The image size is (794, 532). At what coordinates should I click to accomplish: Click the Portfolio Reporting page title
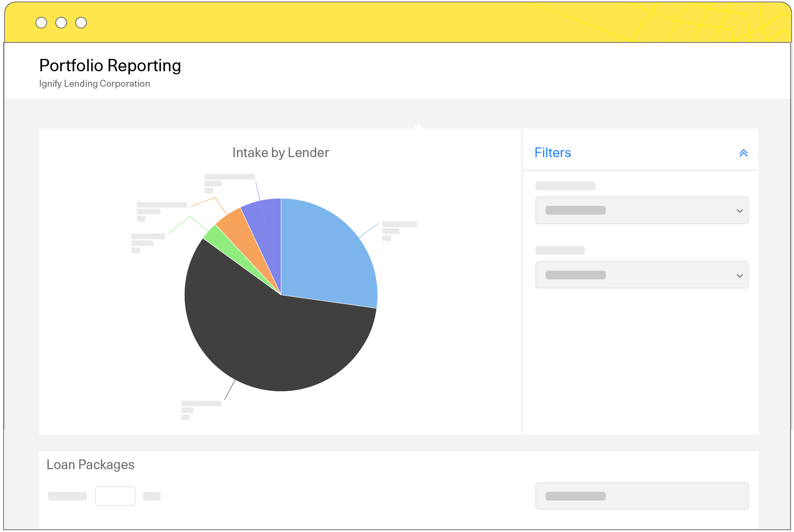(x=110, y=66)
